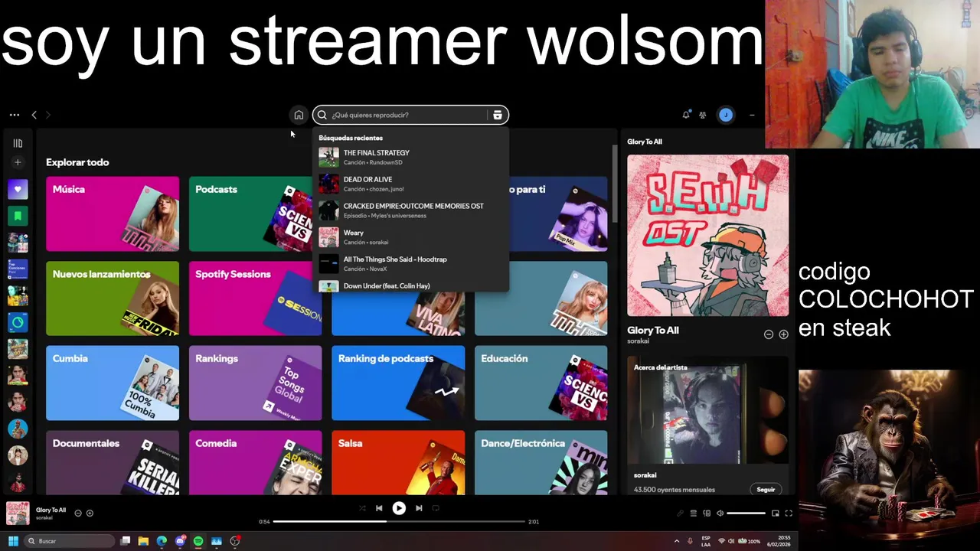This screenshot has width=980, height=551.
Task: Toggle shuffle playback
Action: 362,508
